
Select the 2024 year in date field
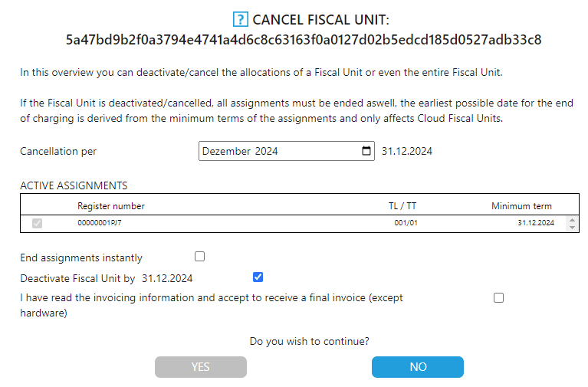pyautogui.click(x=267, y=152)
